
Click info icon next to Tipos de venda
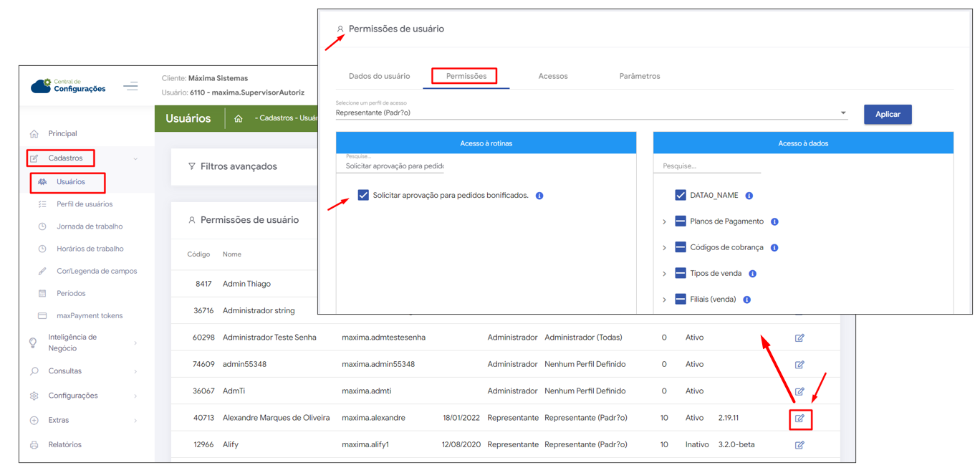(x=752, y=274)
